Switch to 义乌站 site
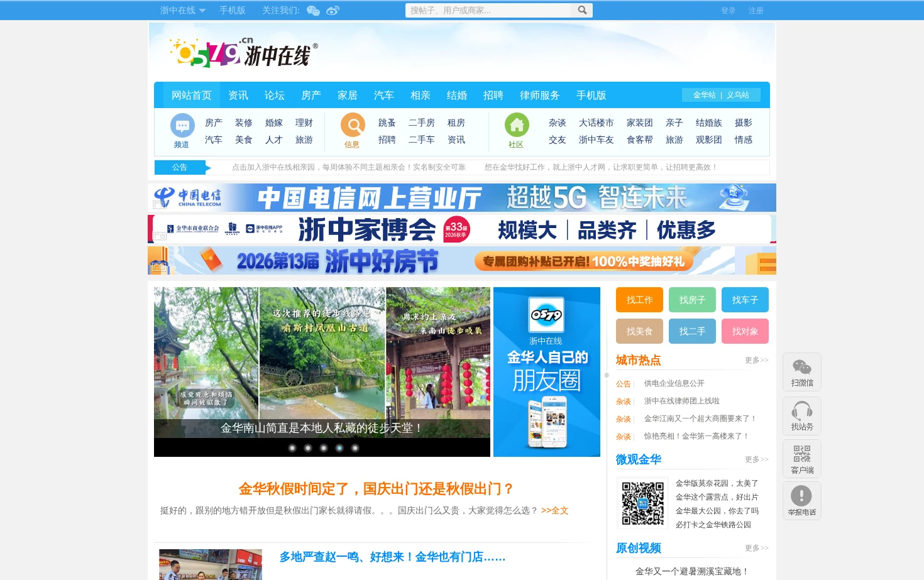 [738, 95]
